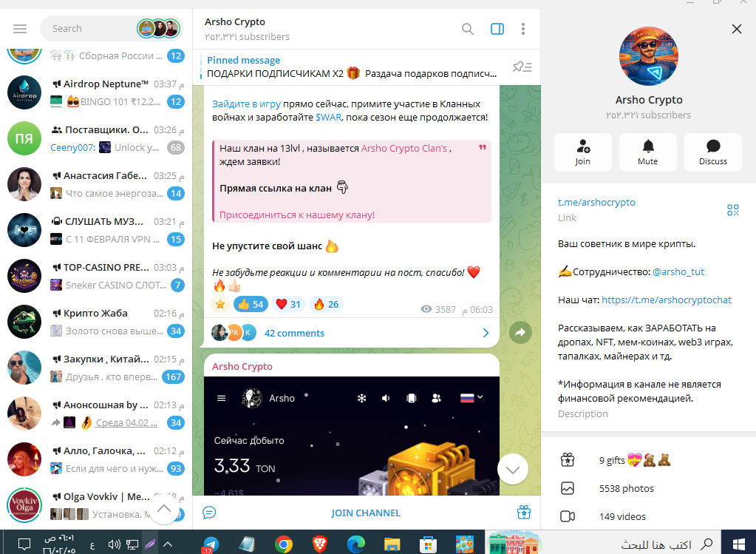756x554 pixels.
Task: Click the Arsho Crypto channel header title
Action: pyautogui.click(x=235, y=21)
